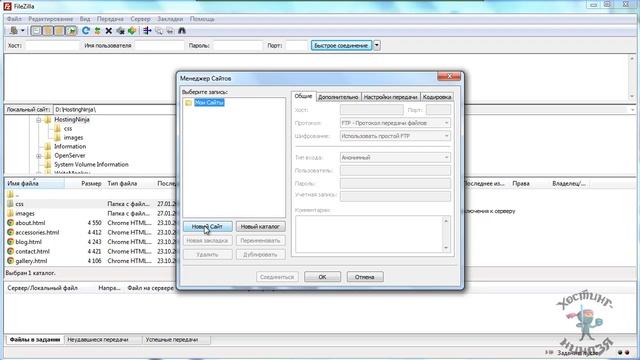The width and height of the screenshot is (640, 360).
Task: Click the folder icon of Мои Сайты
Action: coord(189,102)
